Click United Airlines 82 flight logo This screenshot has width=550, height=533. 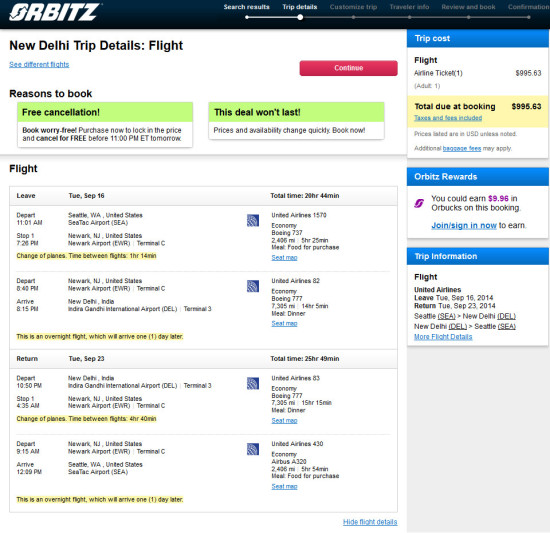pos(253,286)
